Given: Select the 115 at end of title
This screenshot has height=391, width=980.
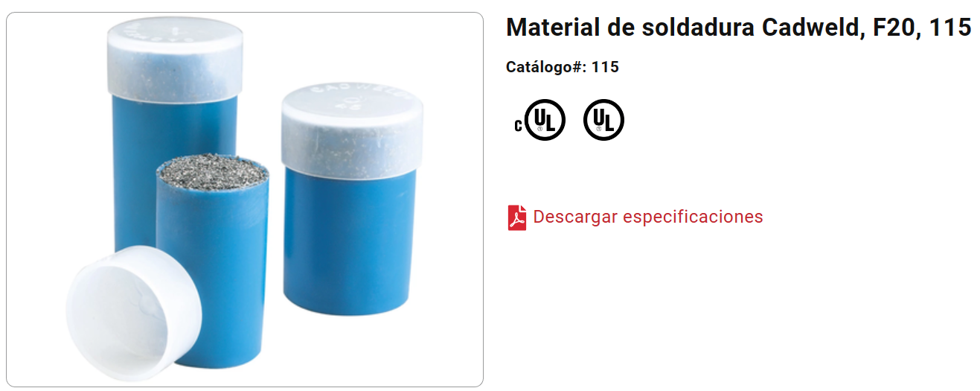Looking at the screenshot, I should click(x=950, y=28).
